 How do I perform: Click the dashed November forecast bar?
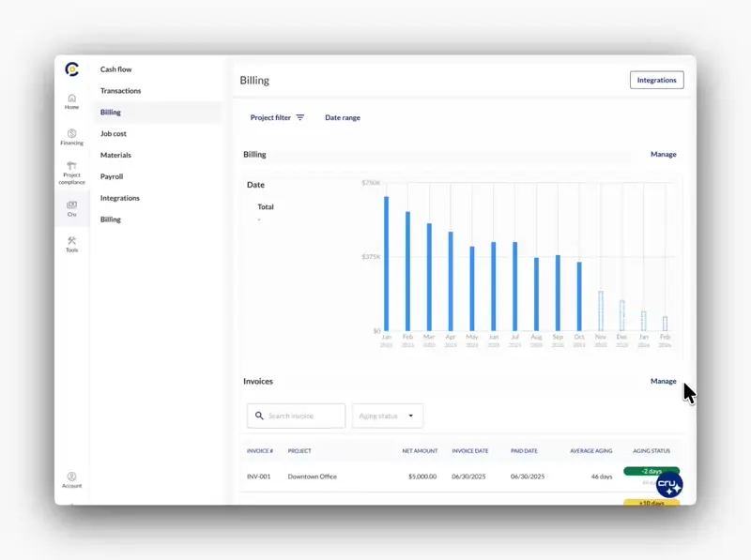coord(601,310)
